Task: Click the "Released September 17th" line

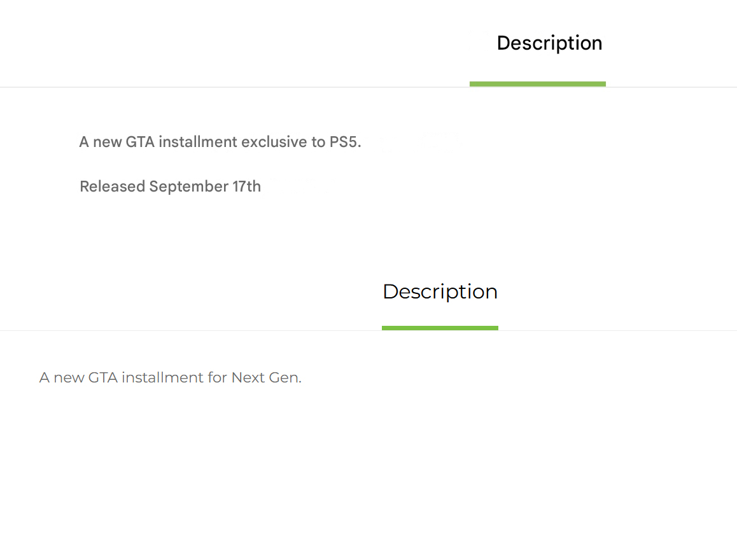Action: pyautogui.click(x=170, y=186)
